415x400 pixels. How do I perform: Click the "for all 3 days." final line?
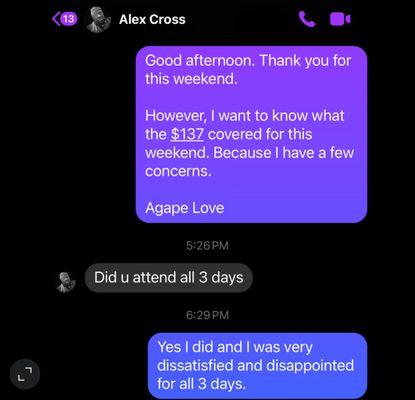pyautogui.click(x=201, y=384)
